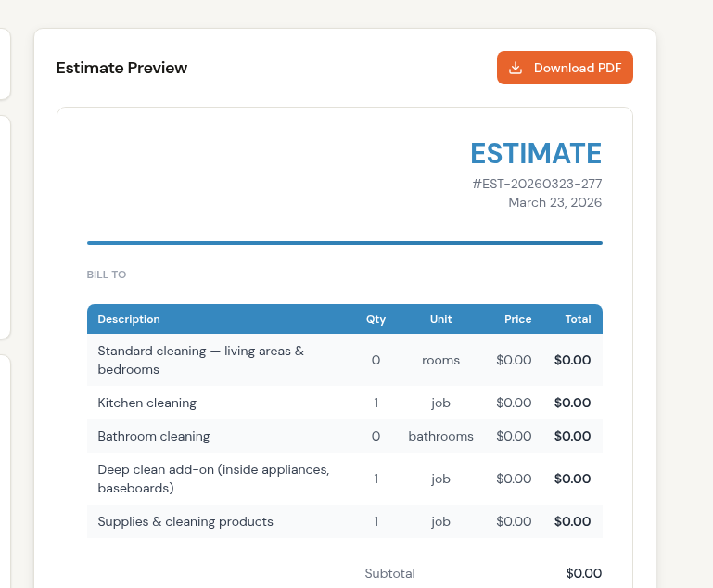The image size is (713, 588).
Task: Click the BILL TO label
Action: click(x=107, y=275)
